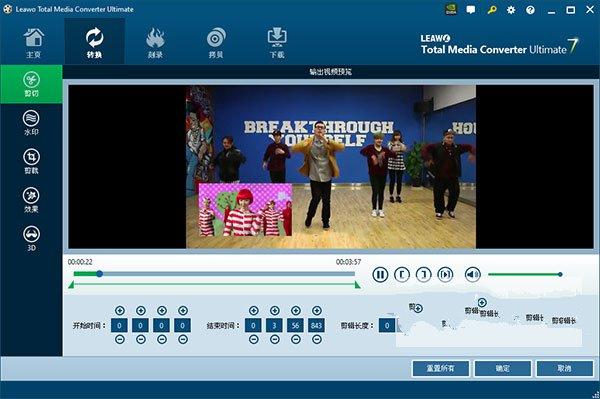Set trim end with right bracket button

(x=424, y=274)
